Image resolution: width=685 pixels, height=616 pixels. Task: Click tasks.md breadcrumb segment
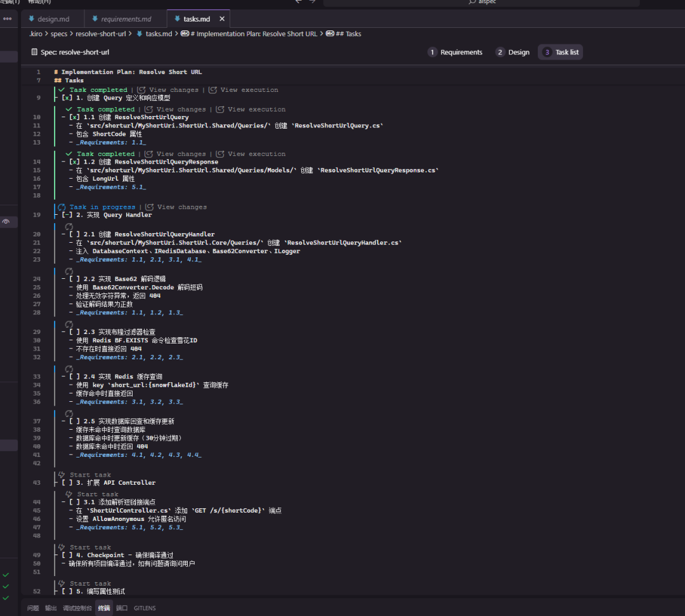pyautogui.click(x=159, y=34)
